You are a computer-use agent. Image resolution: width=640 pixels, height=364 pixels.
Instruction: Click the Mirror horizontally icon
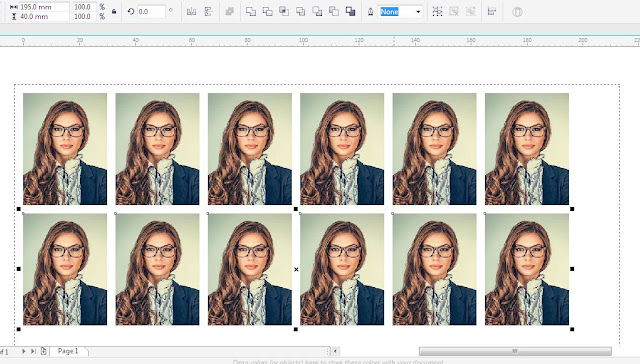(191, 12)
